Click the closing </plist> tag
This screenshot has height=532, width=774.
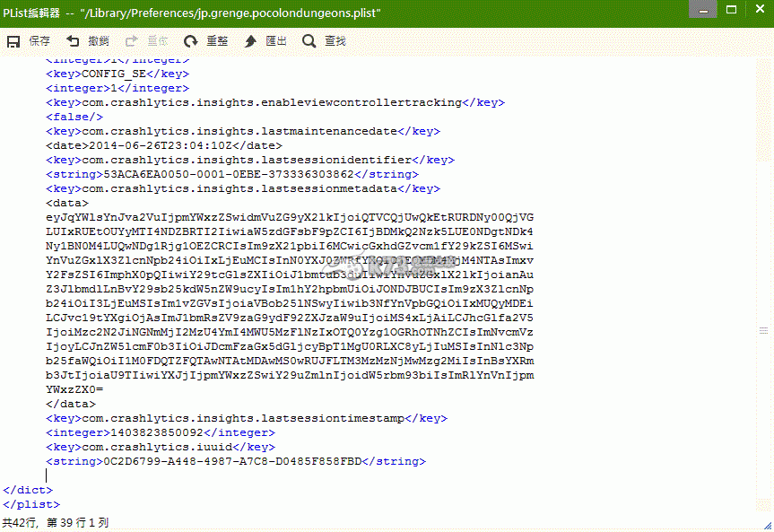pos(31,504)
